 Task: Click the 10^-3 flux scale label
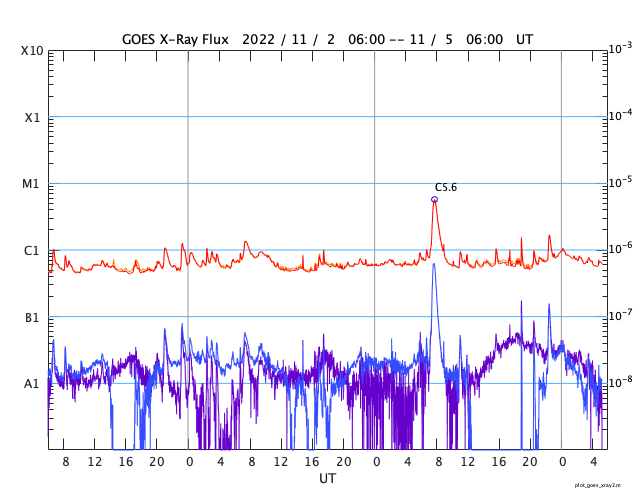coord(621,49)
